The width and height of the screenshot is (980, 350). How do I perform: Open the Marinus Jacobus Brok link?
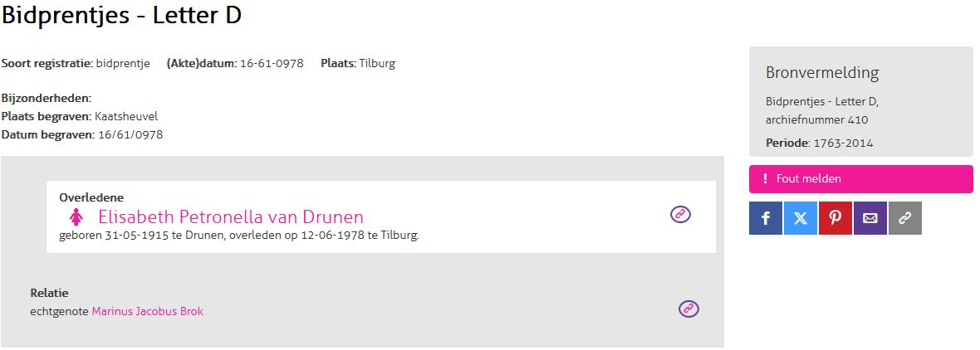pyautogui.click(x=147, y=312)
